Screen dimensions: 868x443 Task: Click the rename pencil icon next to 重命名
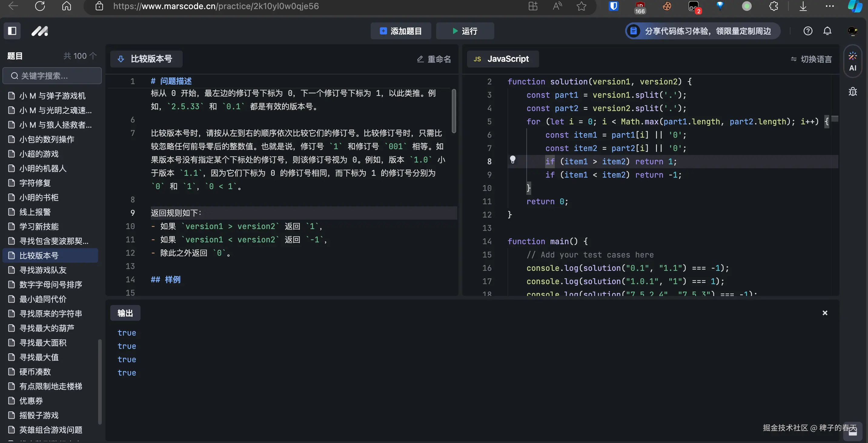click(420, 59)
